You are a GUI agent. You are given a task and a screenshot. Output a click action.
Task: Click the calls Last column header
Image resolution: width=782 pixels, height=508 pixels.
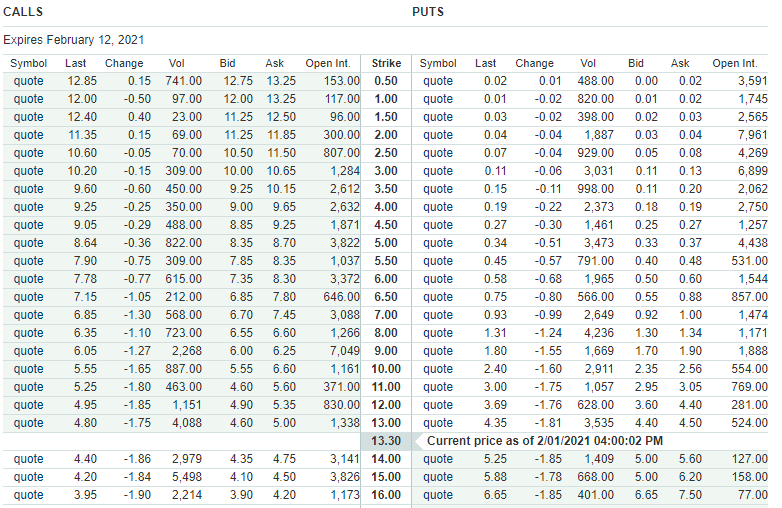click(x=75, y=63)
